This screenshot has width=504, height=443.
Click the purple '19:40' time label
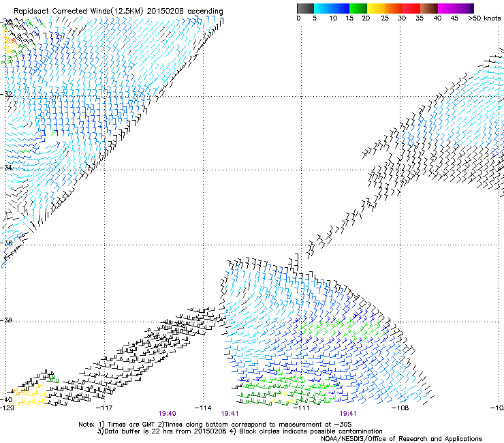pyautogui.click(x=167, y=414)
